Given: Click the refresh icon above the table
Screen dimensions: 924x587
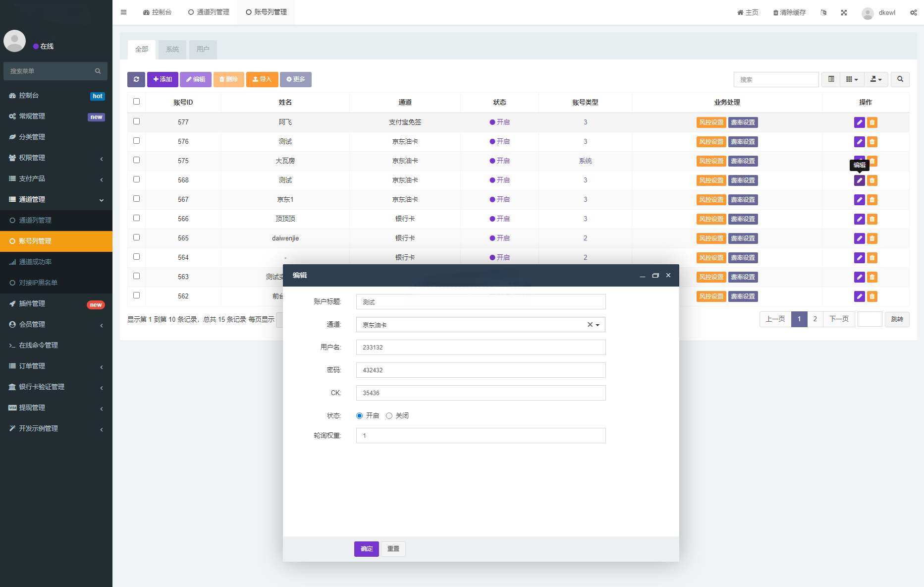Looking at the screenshot, I should pyautogui.click(x=136, y=79).
